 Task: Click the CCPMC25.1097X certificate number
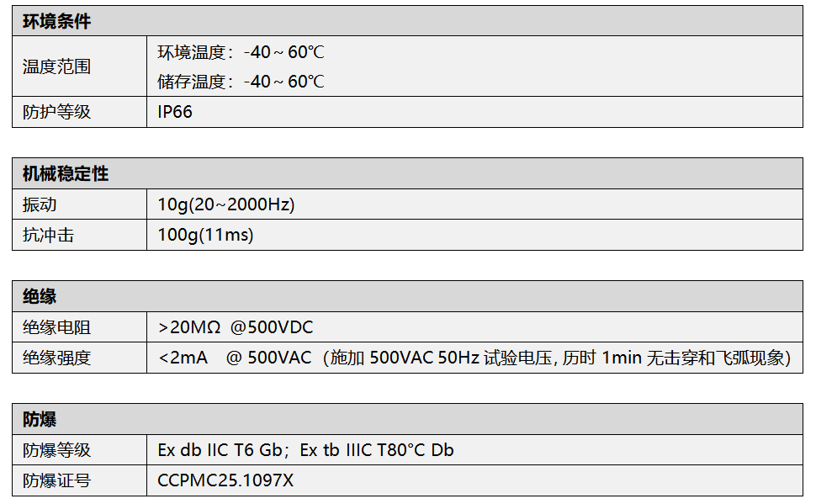pyautogui.click(x=225, y=480)
